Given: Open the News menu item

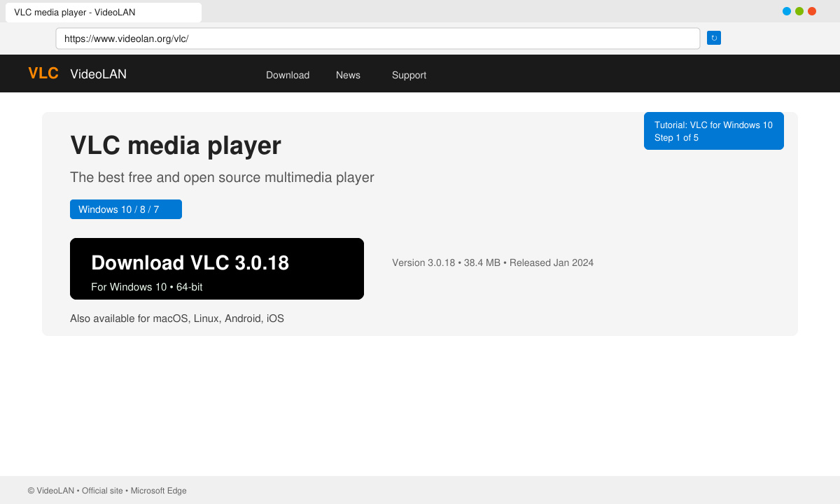Looking at the screenshot, I should (x=348, y=75).
